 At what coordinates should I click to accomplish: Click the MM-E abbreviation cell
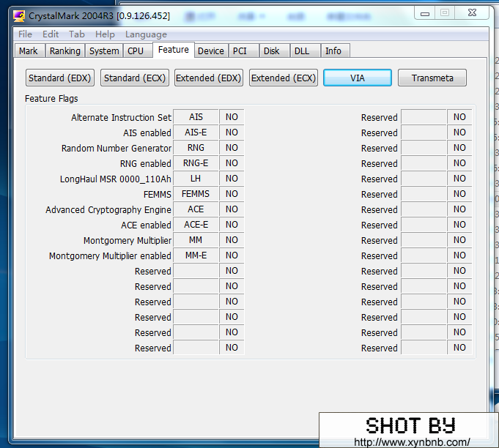[x=196, y=255]
